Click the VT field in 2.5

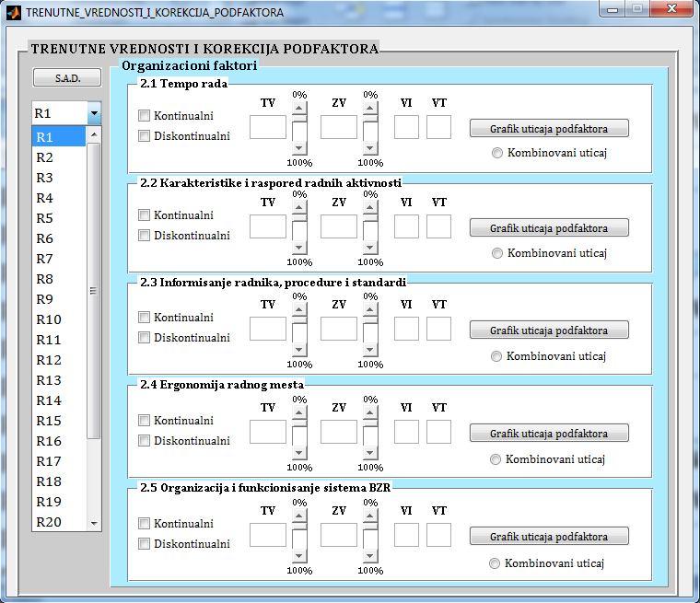(438, 535)
